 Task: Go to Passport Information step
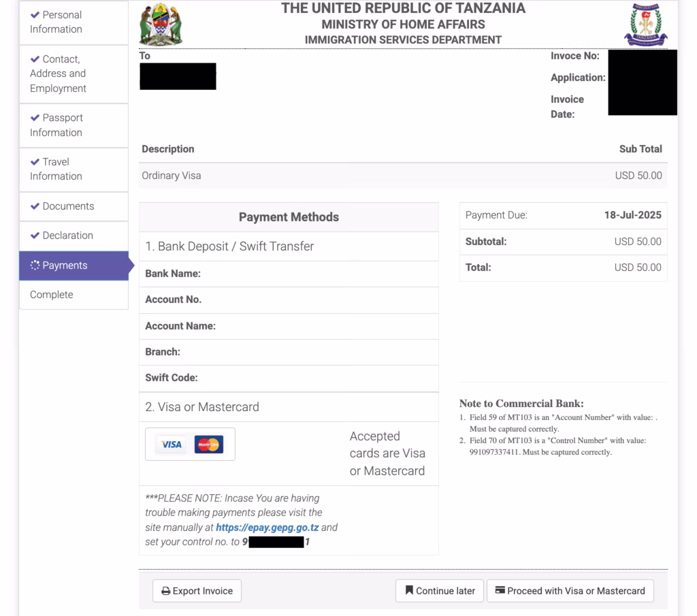pyautogui.click(x=74, y=125)
